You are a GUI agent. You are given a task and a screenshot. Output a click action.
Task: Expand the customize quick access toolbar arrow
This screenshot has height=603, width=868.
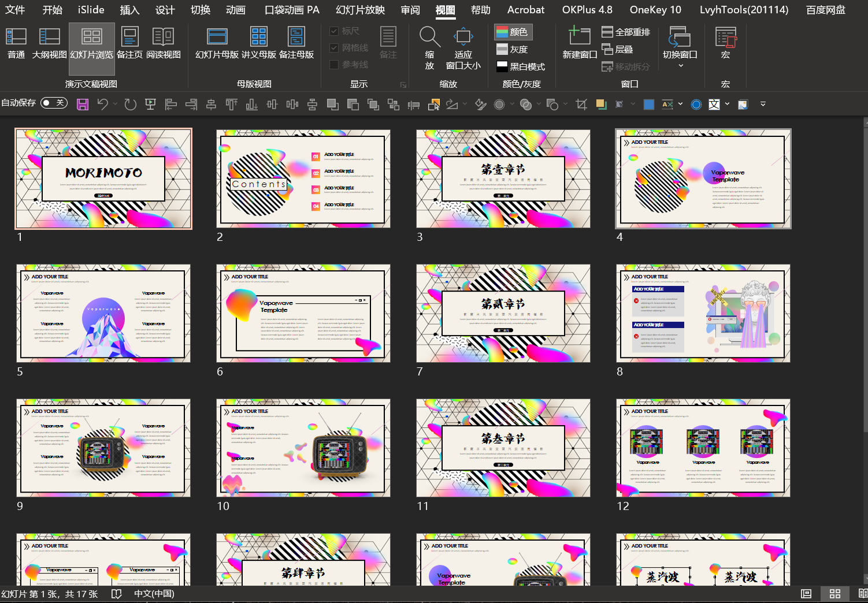click(763, 105)
